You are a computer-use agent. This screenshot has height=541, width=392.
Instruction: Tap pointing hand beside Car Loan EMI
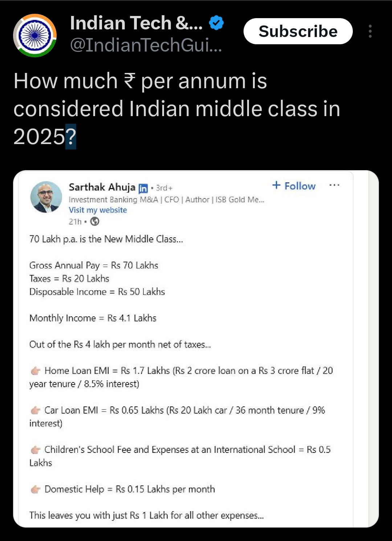point(35,410)
